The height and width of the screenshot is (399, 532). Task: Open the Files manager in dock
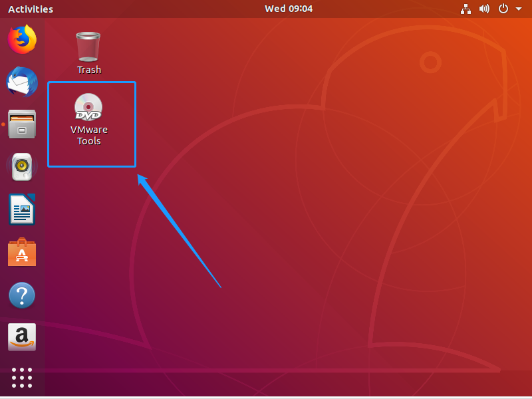pyautogui.click(x=22, y=124)
